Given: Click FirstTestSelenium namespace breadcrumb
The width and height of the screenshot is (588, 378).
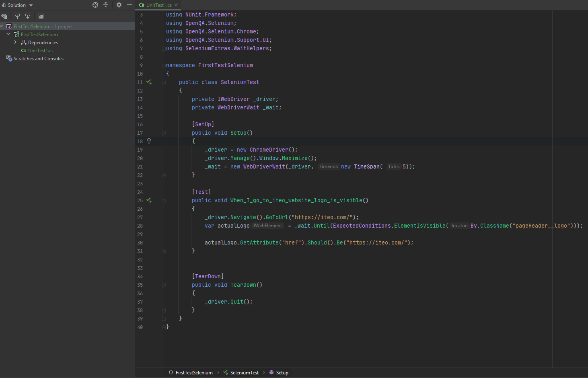Looking at the screenshot, I should coord(194,373).
